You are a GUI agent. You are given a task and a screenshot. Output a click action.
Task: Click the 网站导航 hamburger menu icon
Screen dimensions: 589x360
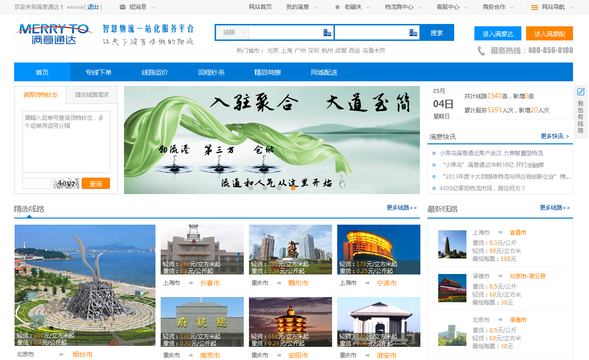coord(534,7)
